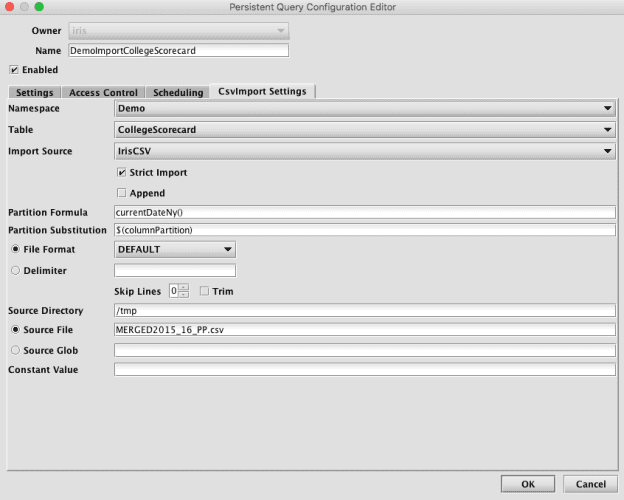Check the Trim option
Image resolution: width=624 pixels, height=500 pixels.
[205, 291]
